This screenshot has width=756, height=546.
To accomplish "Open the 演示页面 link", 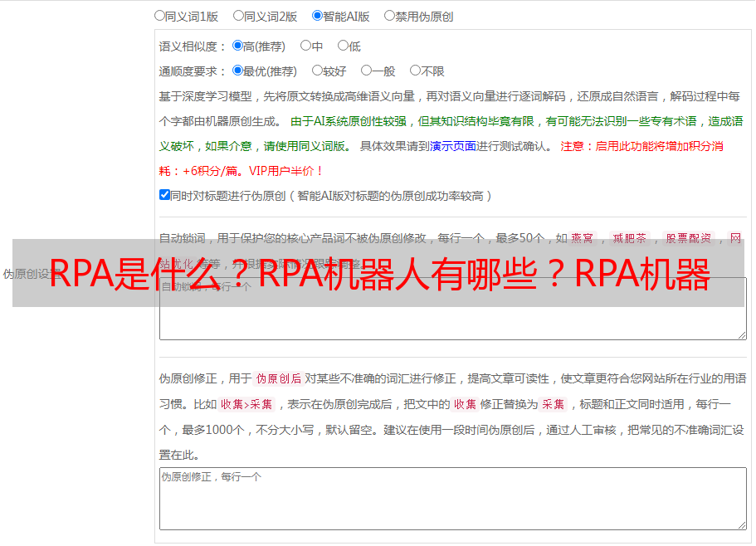I will tap(453, 146).
